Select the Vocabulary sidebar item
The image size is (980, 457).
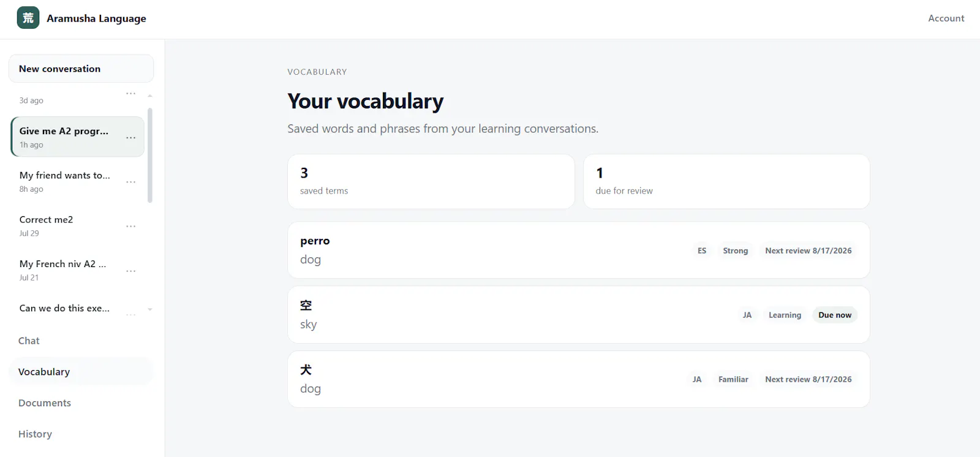(x=81, y=372)
